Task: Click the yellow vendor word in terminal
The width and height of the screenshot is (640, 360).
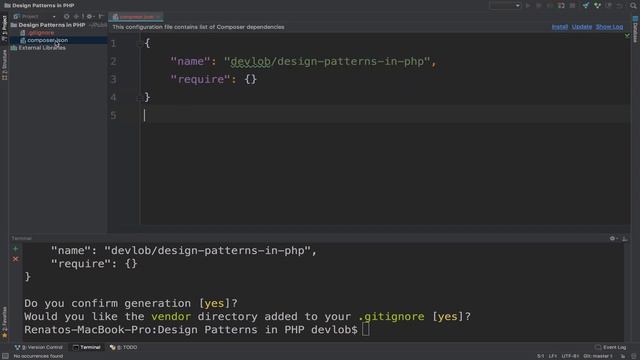Action: coord(171,316)
